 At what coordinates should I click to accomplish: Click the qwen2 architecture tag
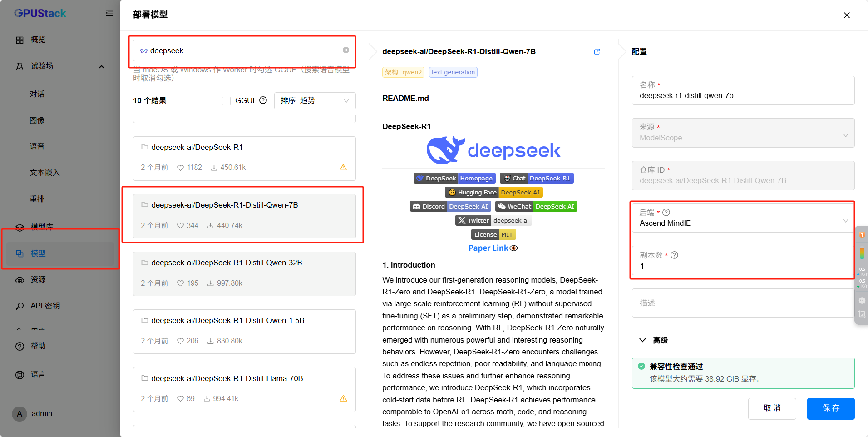pos(403,72)
